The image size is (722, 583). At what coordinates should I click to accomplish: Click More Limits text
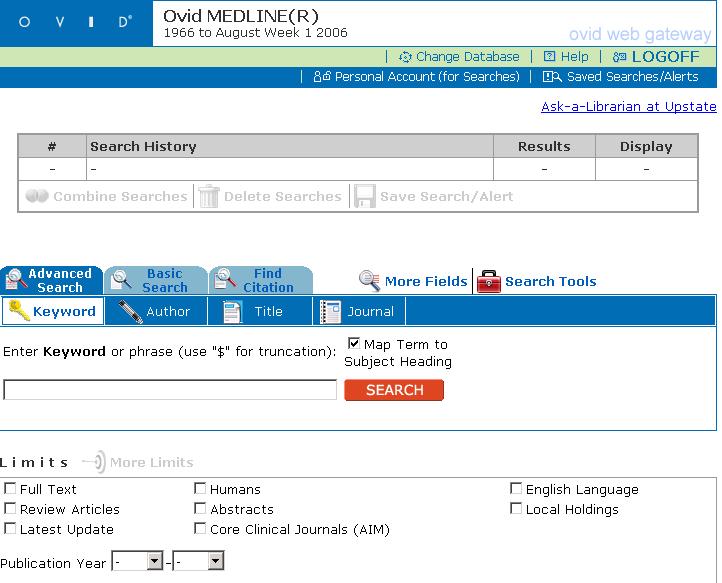click(151, 462)
